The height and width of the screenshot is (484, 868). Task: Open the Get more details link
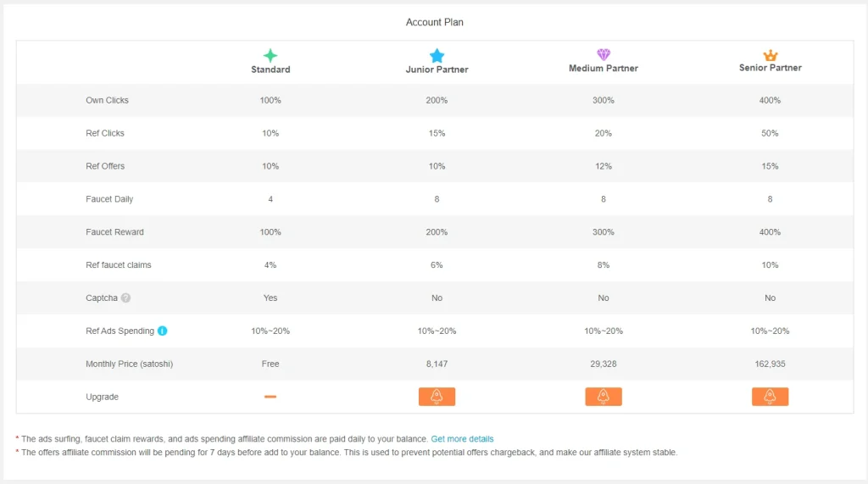point(462,438)
